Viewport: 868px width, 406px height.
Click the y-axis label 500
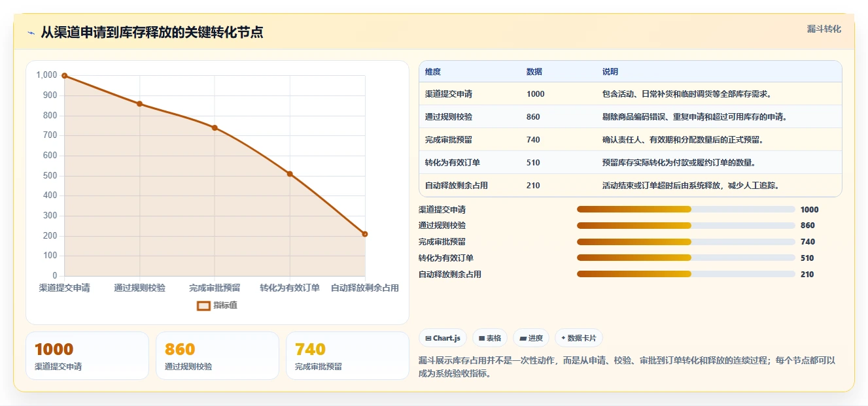click(50, 175)
